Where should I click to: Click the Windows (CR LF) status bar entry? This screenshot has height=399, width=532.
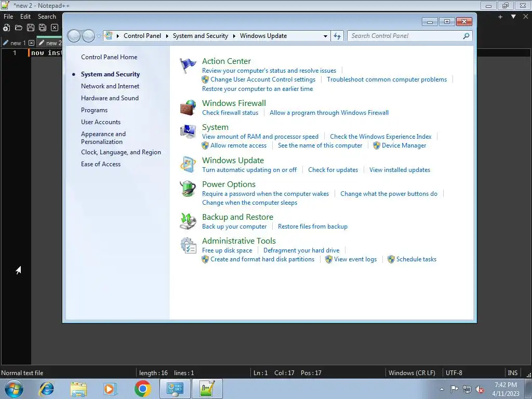tap(411, 373)
